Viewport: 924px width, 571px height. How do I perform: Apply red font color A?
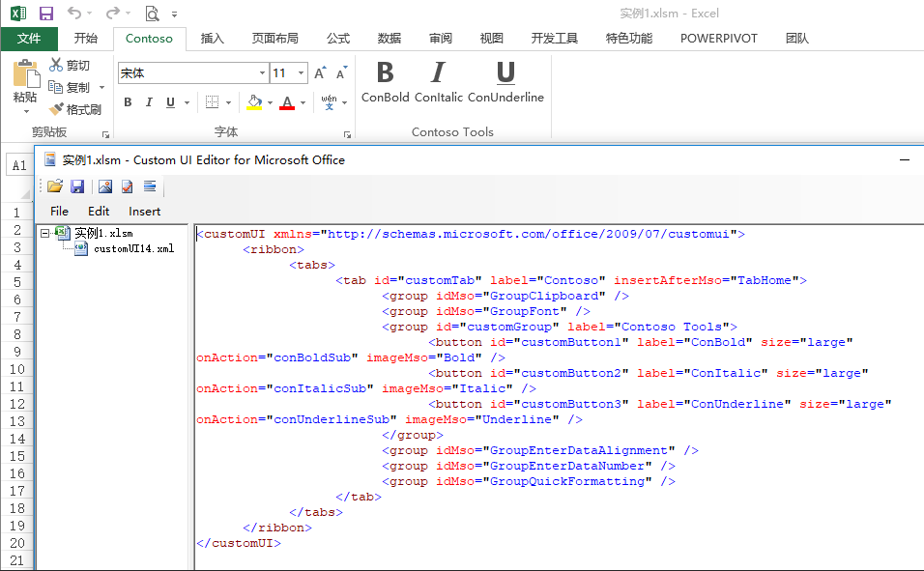click(287, 102)
